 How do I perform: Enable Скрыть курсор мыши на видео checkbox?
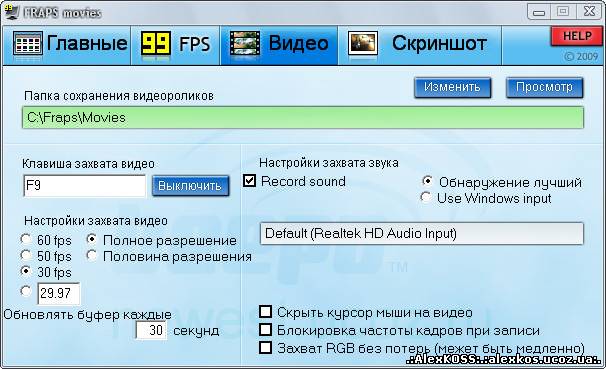(266, 311)
